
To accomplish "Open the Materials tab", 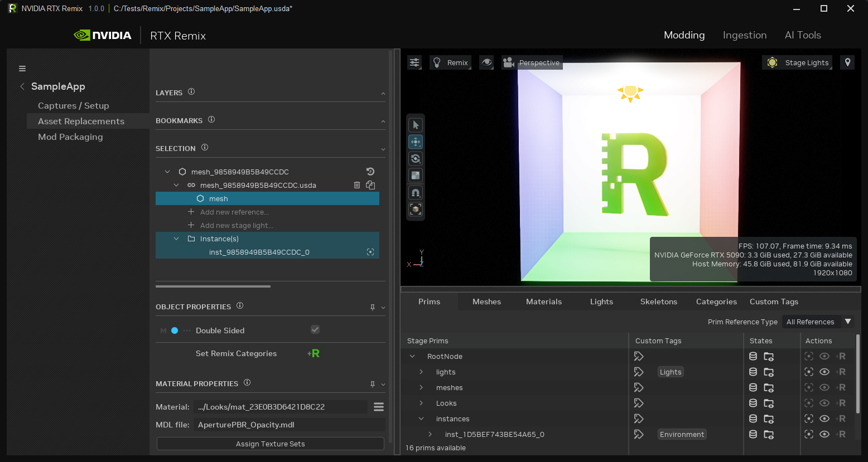I will [543, 301].
